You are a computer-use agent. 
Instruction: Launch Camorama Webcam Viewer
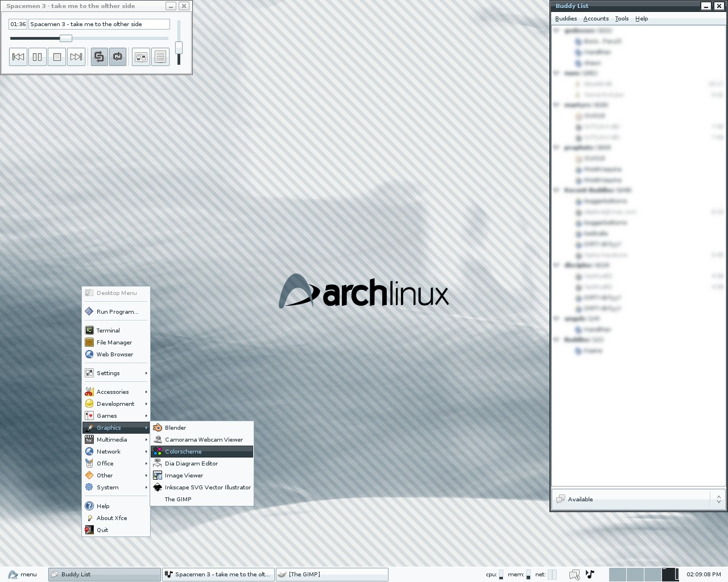pyautogui.click(x=202, y=439)
